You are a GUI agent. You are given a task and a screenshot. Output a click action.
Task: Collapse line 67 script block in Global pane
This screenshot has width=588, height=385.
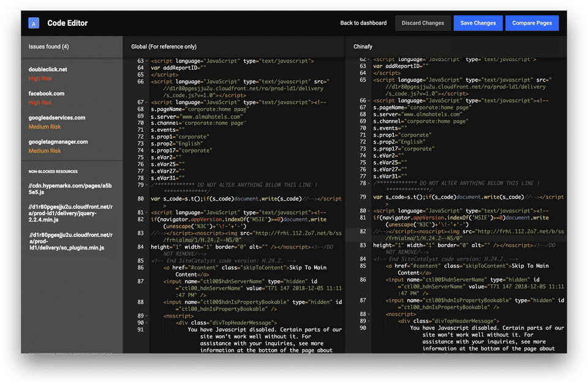(x=147, y=102)
